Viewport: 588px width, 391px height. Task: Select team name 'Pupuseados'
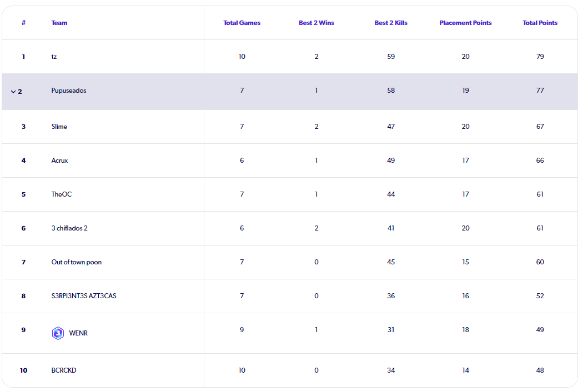click(x=69, y=91)
